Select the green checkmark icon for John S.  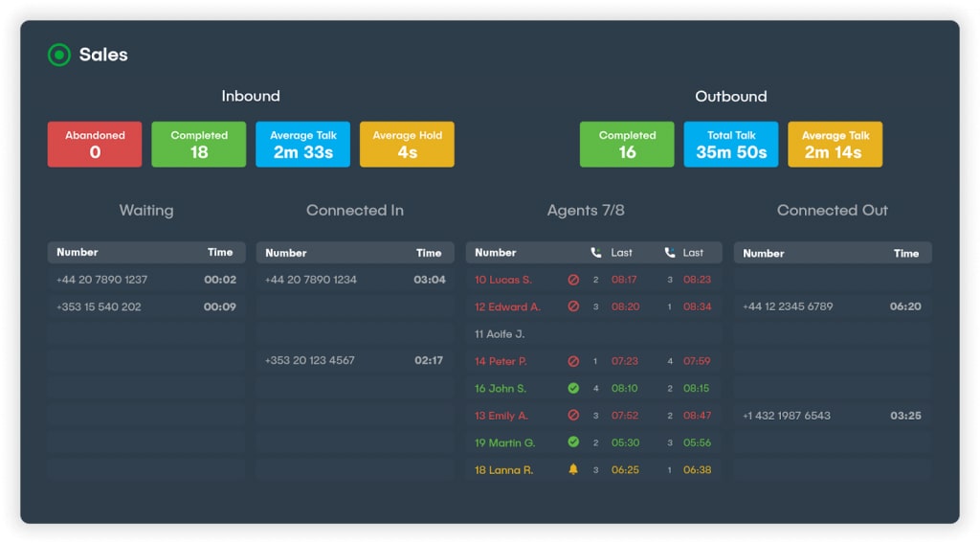point(573,389)
